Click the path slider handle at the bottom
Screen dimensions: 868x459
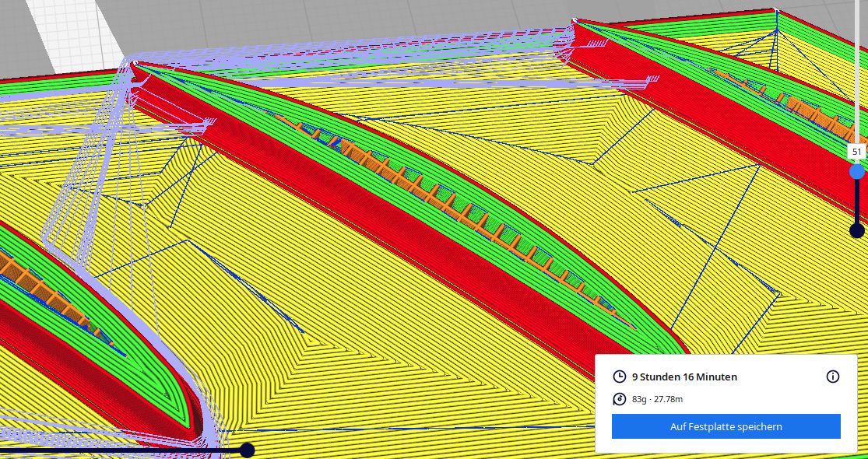click(247, 450)
